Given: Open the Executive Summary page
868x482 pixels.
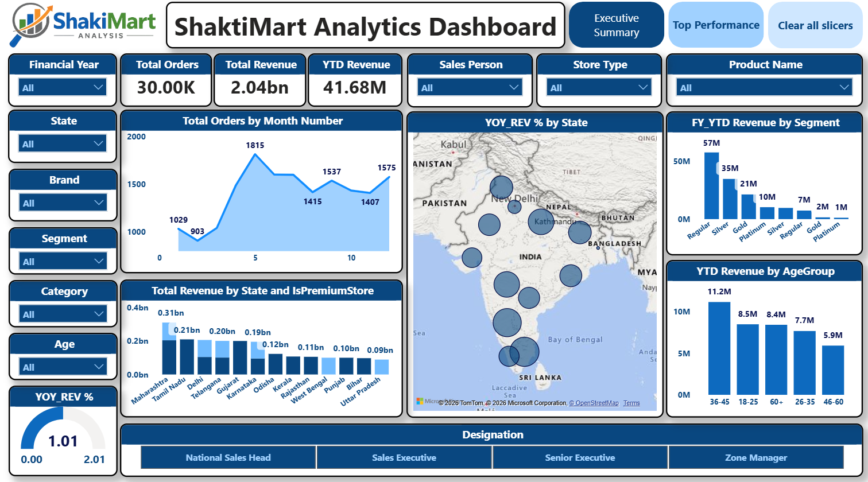Looking at the screenshot, I should coord(617,25).
